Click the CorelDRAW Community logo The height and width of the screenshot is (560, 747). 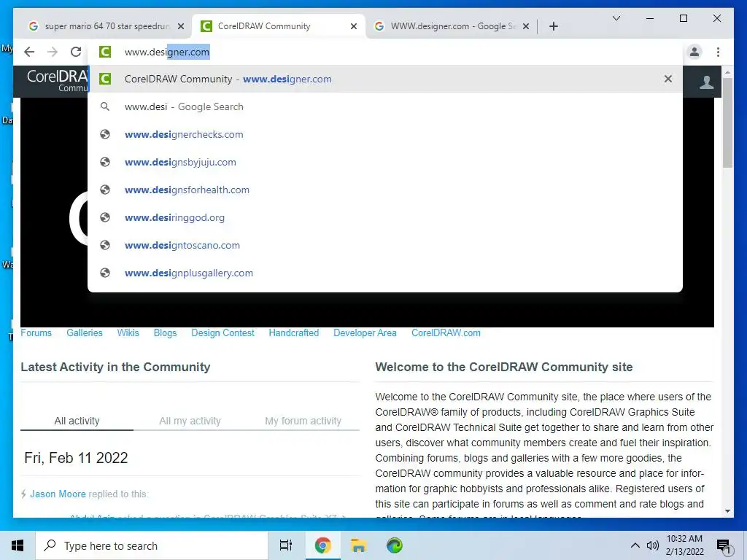point(57,80)
